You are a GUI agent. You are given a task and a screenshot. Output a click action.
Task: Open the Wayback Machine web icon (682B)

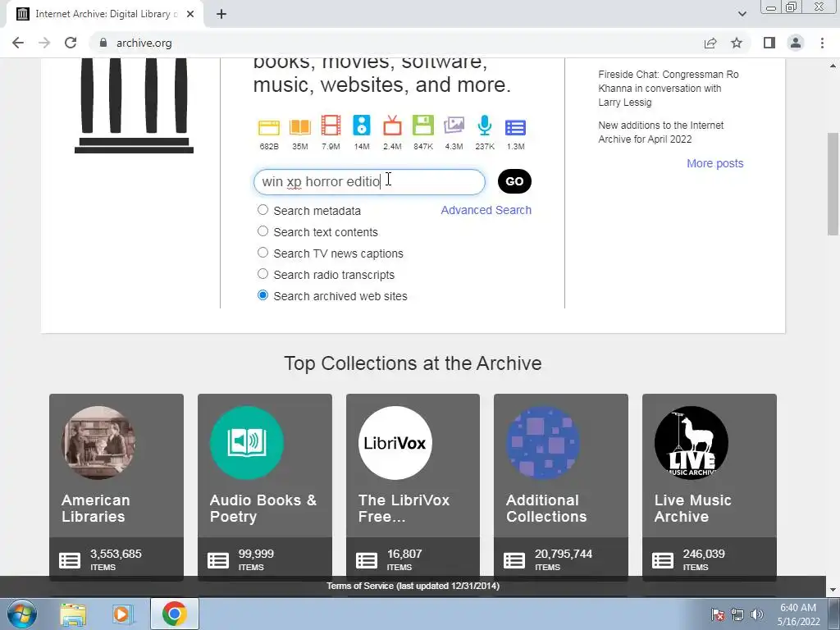point(269,127)
